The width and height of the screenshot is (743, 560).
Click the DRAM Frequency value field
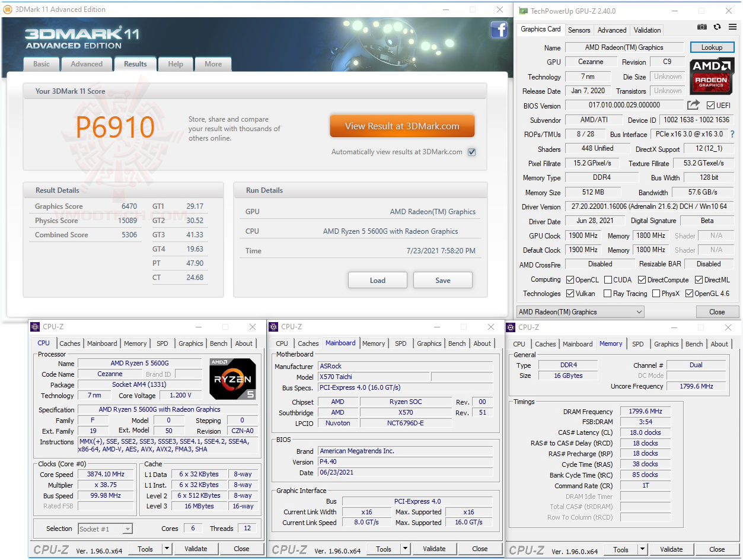pyautogui.click(x=646, y=412)
